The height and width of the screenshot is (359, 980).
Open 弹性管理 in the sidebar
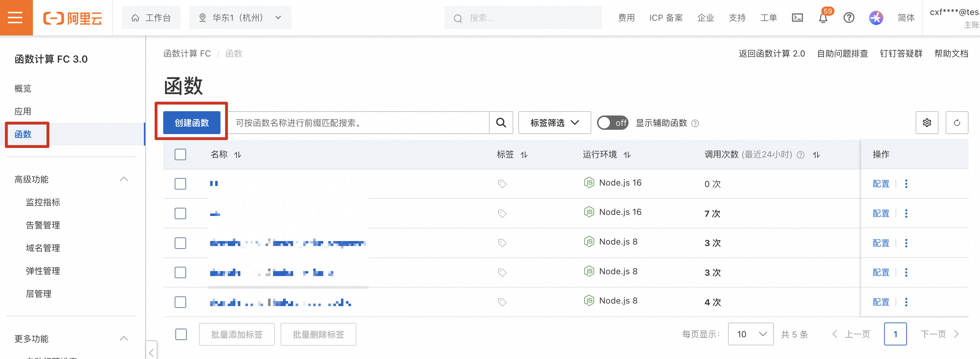[x=43, y=271]
